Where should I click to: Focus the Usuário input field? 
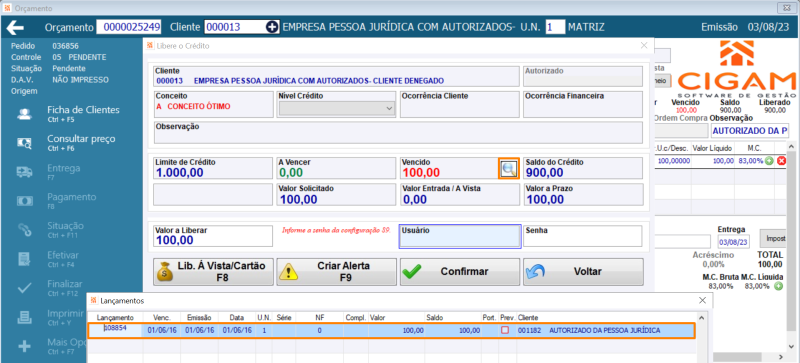point(460,236)
